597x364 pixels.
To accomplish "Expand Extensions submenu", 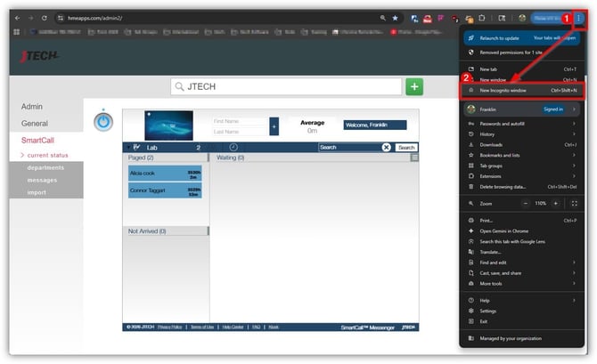I will (x=521, y=176).
